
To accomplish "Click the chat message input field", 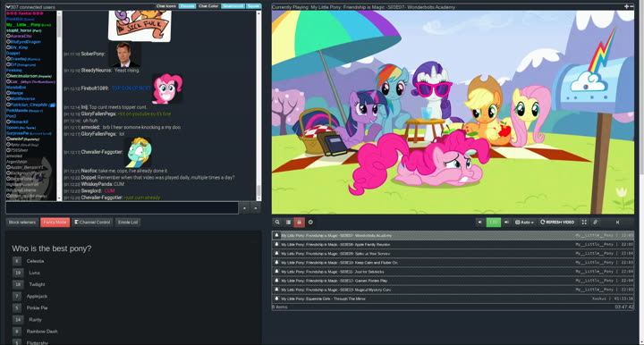I will [x=122, y=207].
